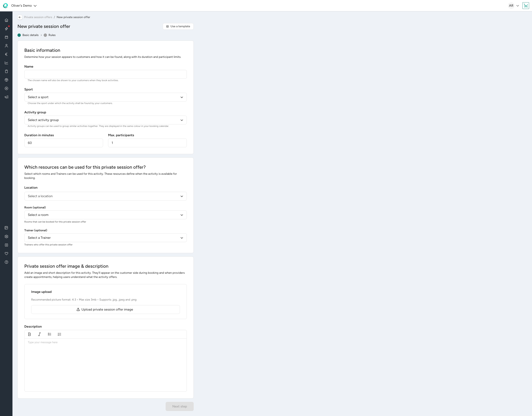The image size is (532, 416).
Task: Open the settings gear icon
Action: [6, 236]
